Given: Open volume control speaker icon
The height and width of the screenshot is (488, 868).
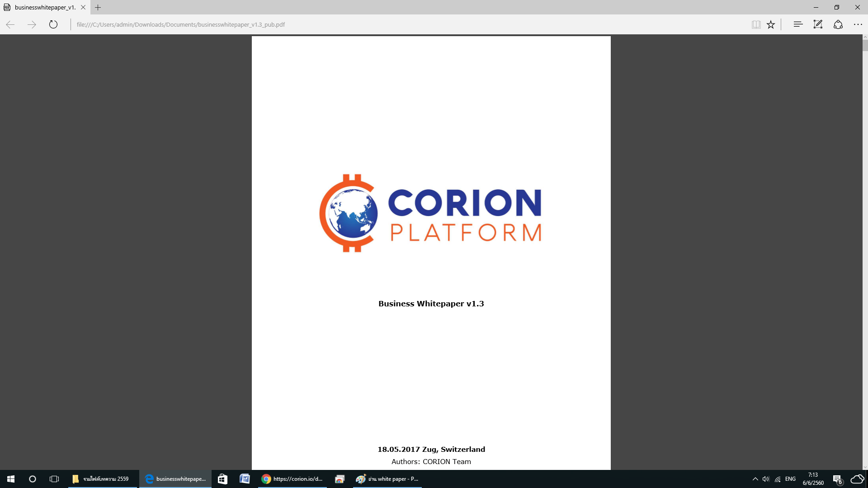Looking at the screenshot, I should [766, 479].
